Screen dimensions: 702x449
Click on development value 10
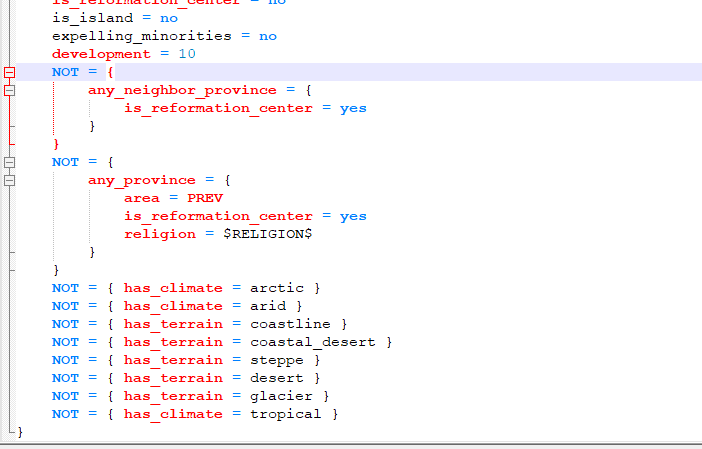coord(186,54)
